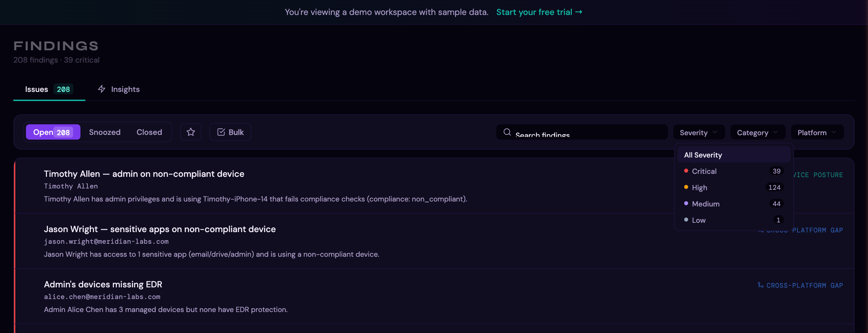This screenshot has height=333, width=868.
Task: Filter by Medium severity
Action: (x=734, y=204)
